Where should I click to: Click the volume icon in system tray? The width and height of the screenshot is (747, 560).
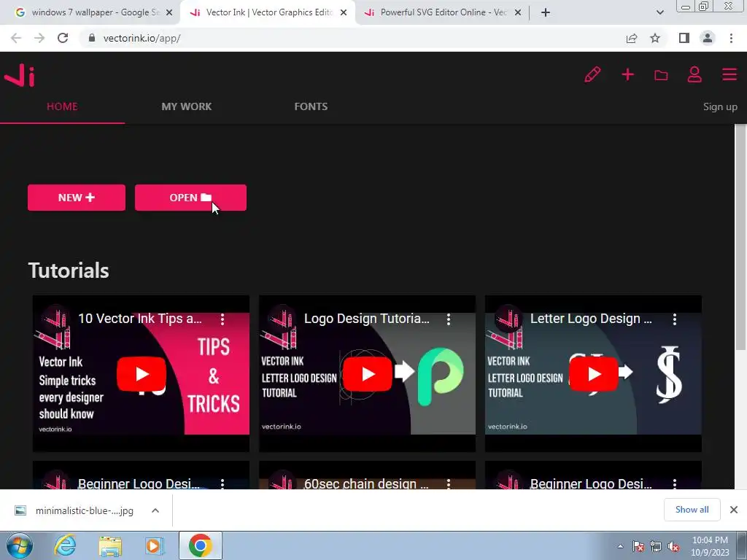coord(673,547)
